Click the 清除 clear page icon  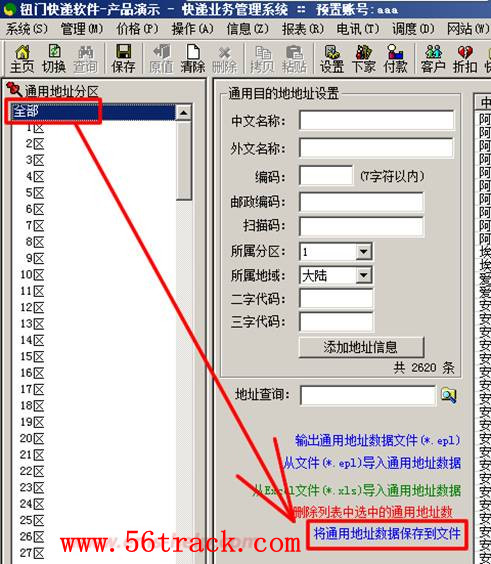[193, 59]
